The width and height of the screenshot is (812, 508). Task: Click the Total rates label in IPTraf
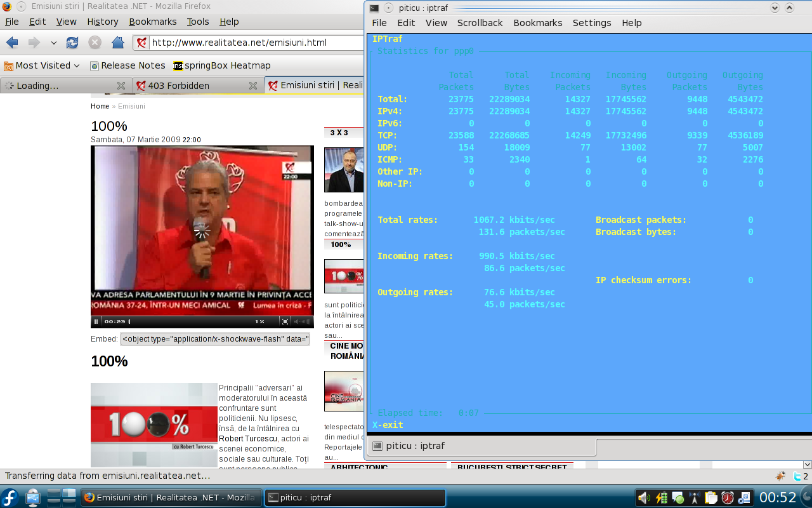408,220
